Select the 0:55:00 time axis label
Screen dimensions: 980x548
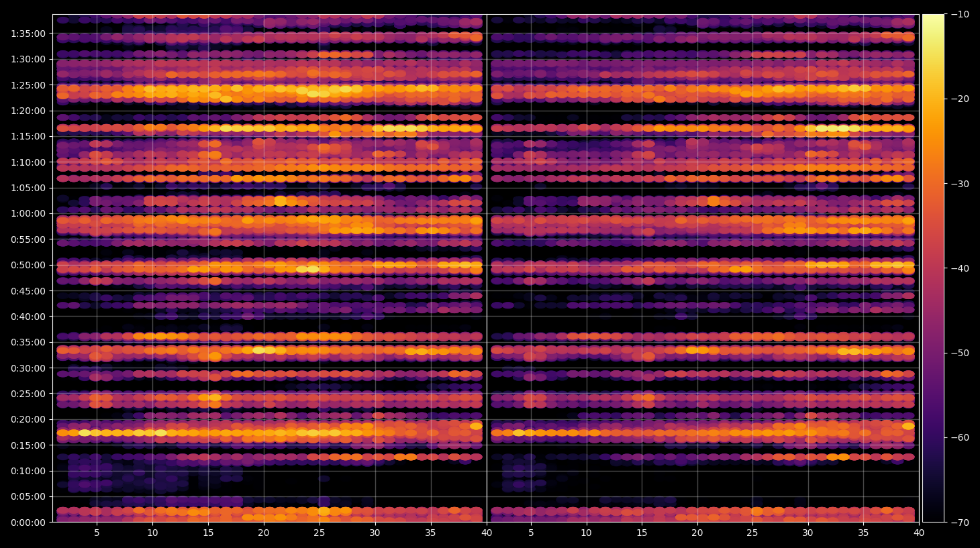click(x=28, y=239)
